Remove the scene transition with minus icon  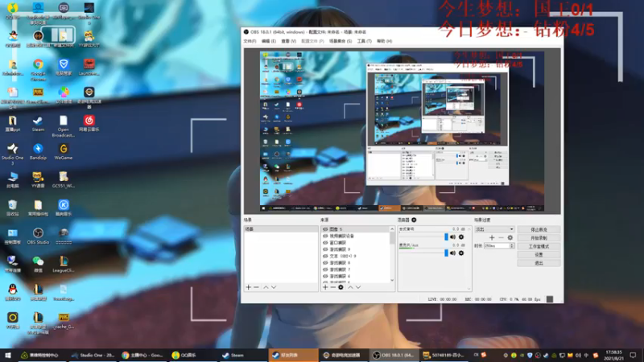pos(501,237)
